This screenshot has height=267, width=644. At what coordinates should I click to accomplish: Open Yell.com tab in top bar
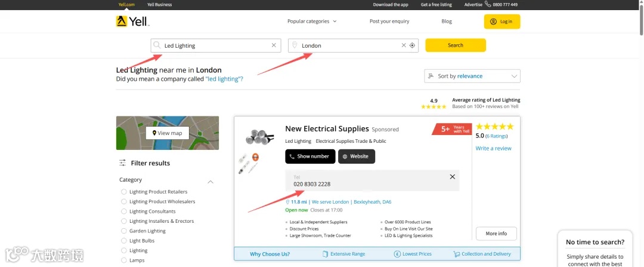126,5
